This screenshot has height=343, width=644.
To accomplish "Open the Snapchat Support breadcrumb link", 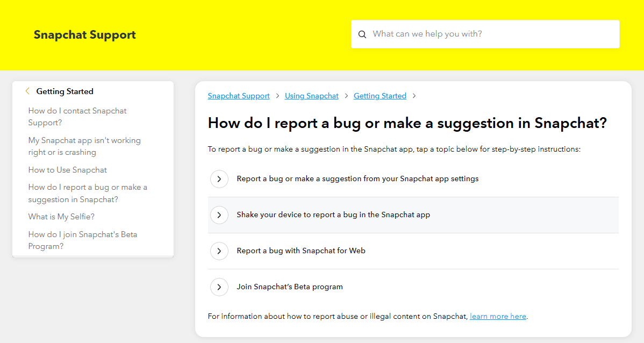I will coord(239,96).
